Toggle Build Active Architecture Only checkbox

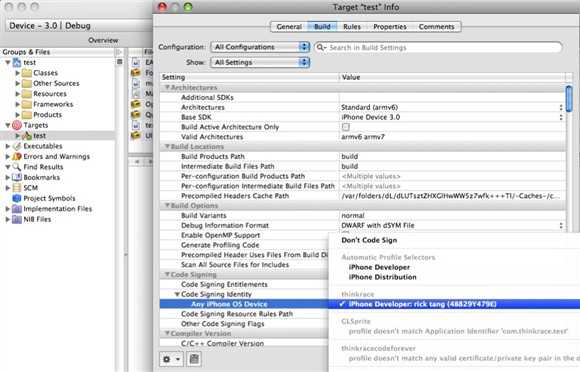click(345, 127)
